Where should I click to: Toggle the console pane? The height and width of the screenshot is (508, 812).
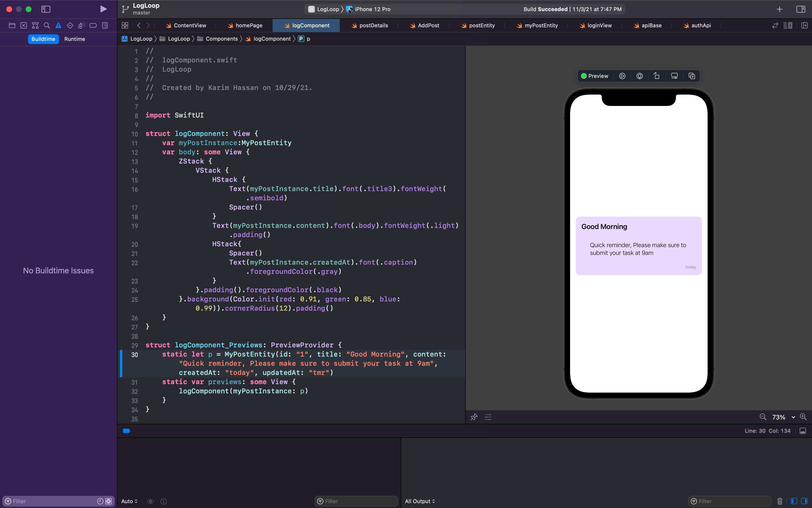click(x=804, y=501)
